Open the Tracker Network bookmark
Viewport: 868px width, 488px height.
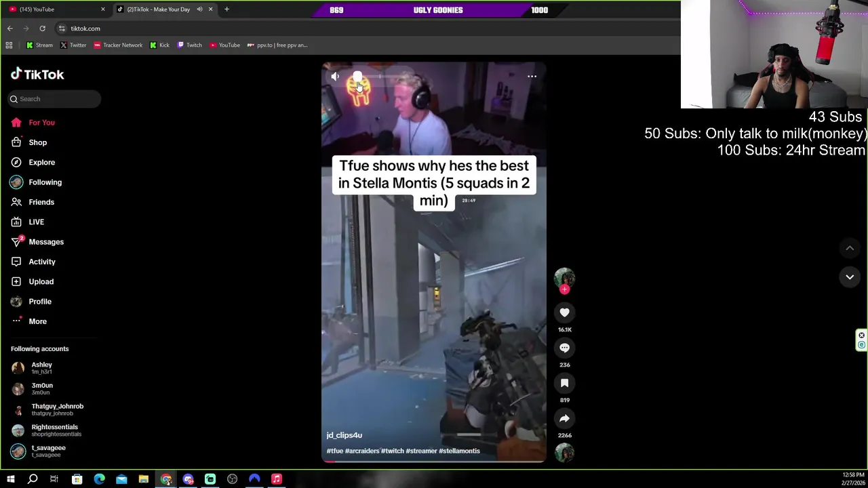click(118, 45)
